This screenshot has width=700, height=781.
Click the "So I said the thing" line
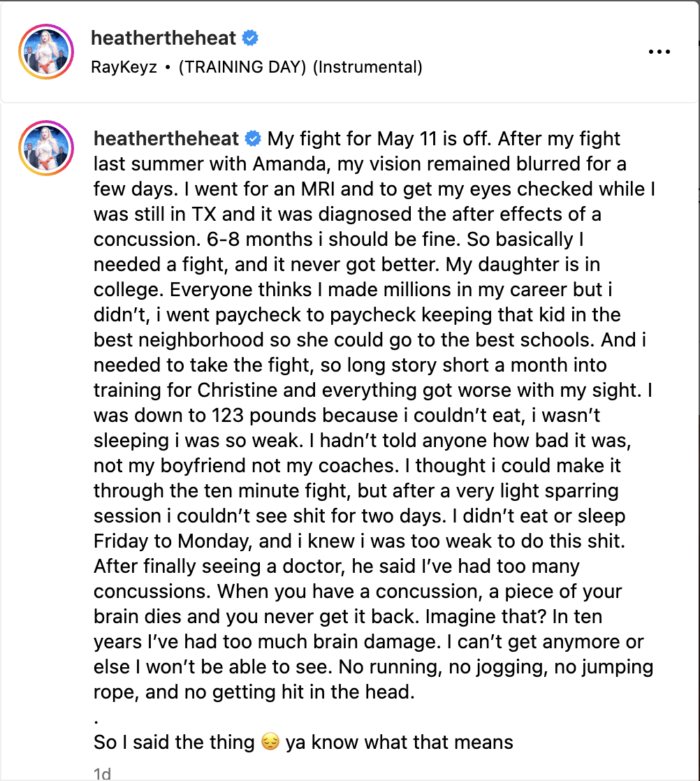174,741
